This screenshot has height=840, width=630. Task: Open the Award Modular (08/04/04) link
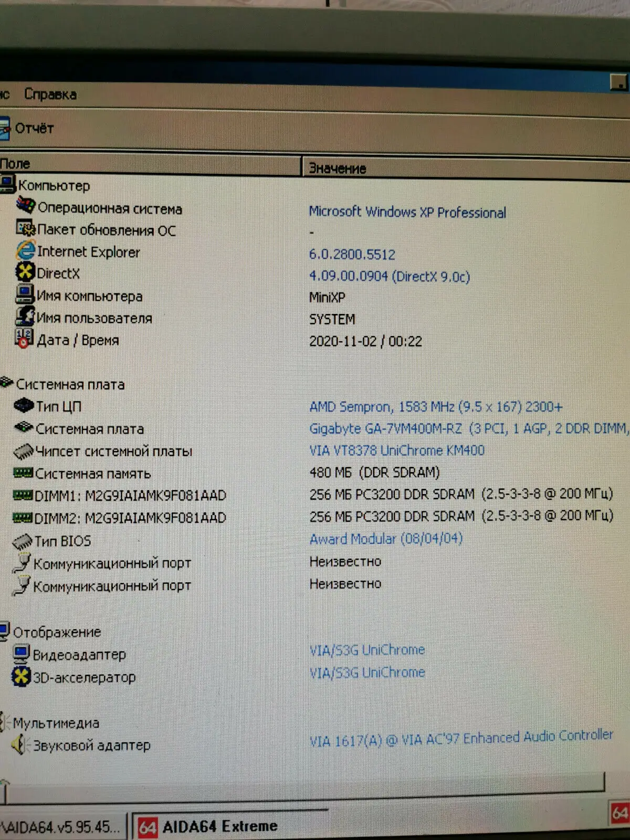pos(386,539)
